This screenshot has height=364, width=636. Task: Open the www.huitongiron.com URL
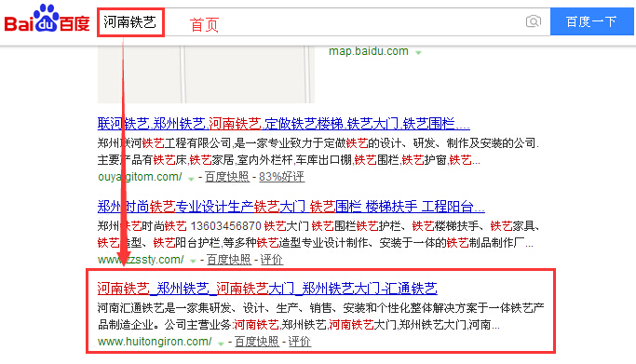pos(155,342)
